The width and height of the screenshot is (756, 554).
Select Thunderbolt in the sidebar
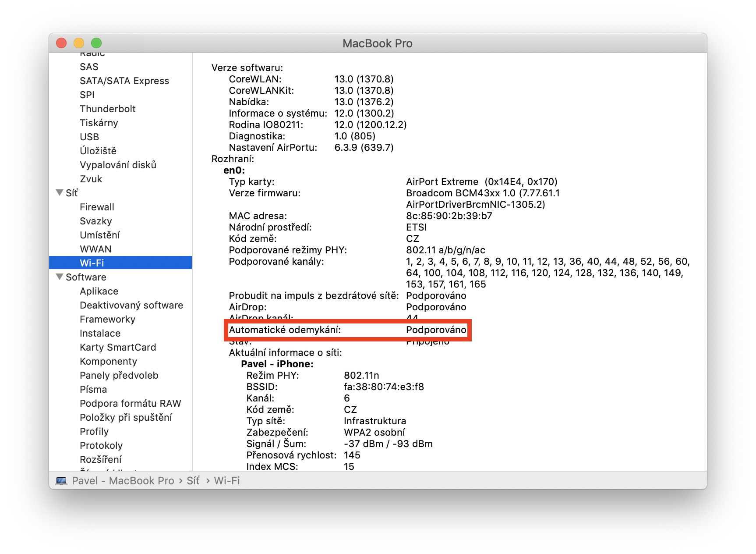point(108,109)
